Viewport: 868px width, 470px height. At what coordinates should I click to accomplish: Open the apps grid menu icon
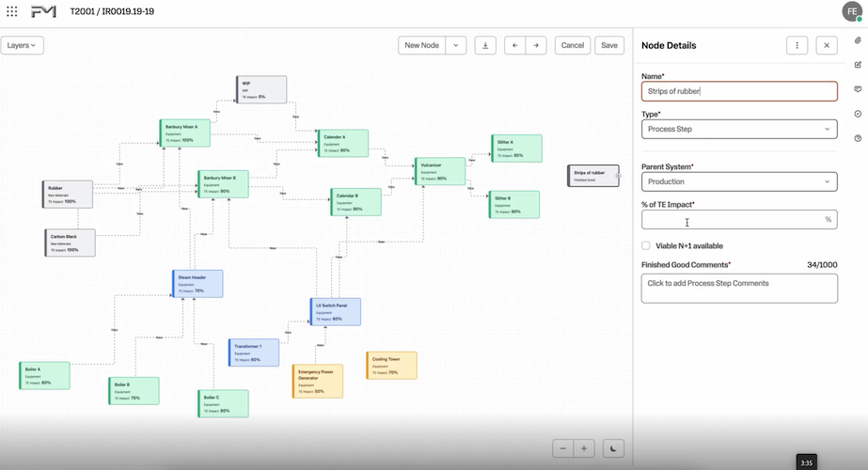[x=11, y=11]
